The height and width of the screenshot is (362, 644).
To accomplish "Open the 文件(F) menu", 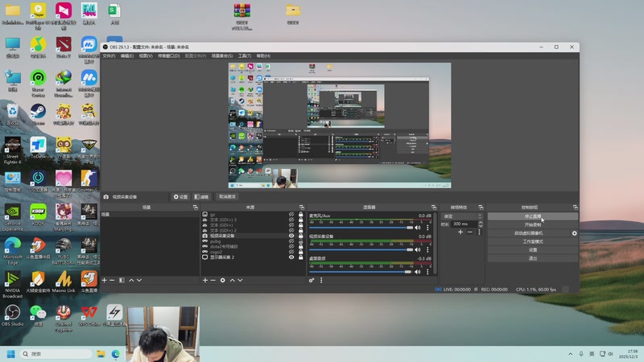I will tap(109, 56).
